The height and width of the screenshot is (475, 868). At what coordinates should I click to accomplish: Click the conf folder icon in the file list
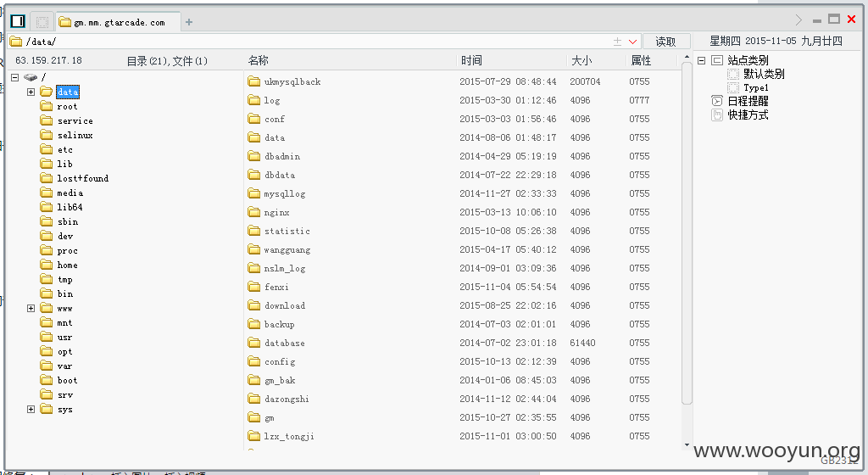point(254,119)
